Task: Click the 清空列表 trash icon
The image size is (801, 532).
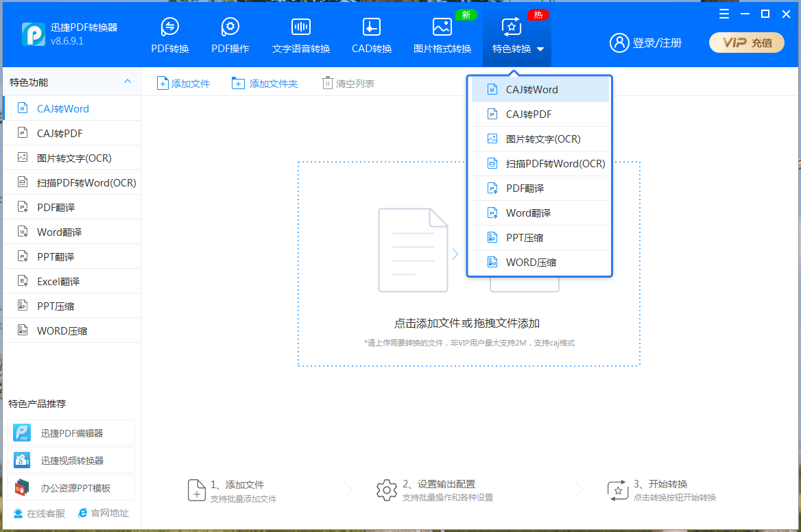Action: 327,83
